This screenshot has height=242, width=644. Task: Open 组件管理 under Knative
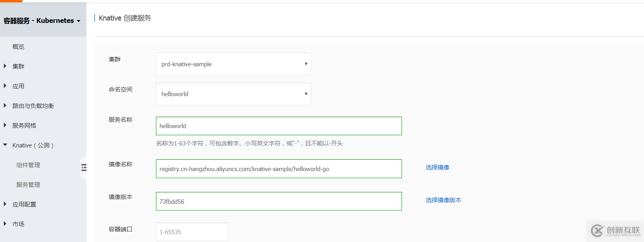[x=28, y=165]
